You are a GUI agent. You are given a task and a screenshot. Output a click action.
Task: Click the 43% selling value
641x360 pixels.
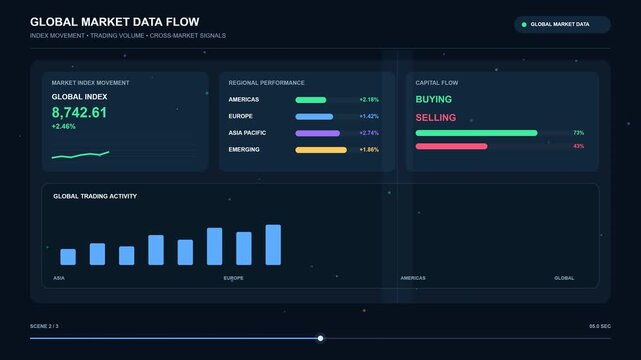(x=578, y=146)
